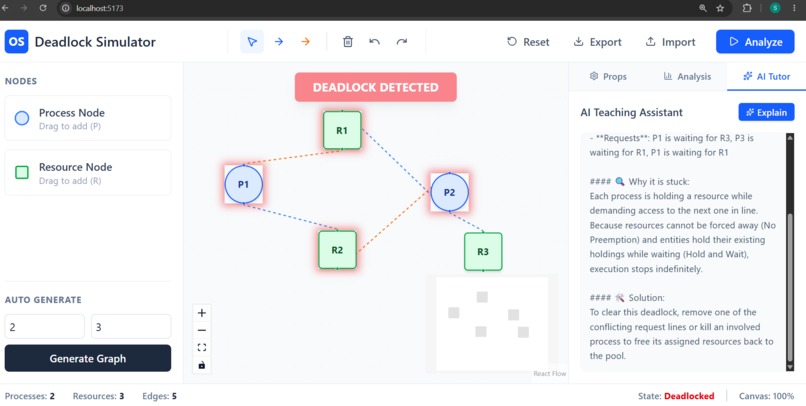
Task: Click the State: Deadlocked status
Action: pos(676,396)
